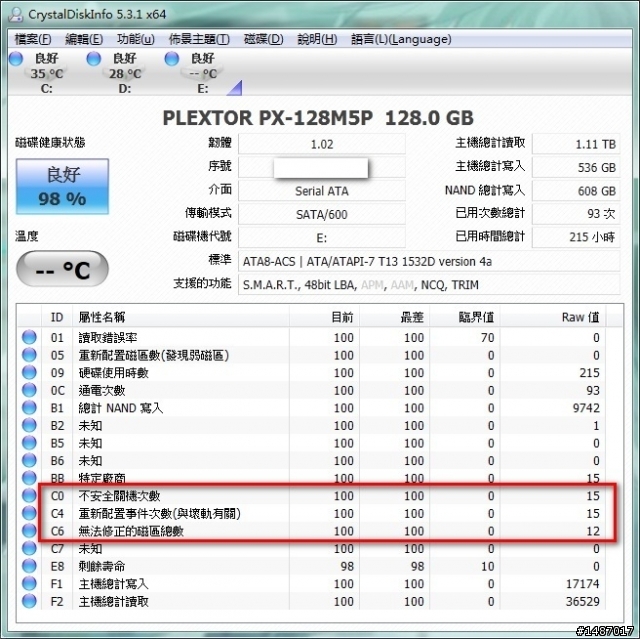Viewport: 640px width, 639px height.
Task: Select drive E: status orb
Action: [172, 59]
